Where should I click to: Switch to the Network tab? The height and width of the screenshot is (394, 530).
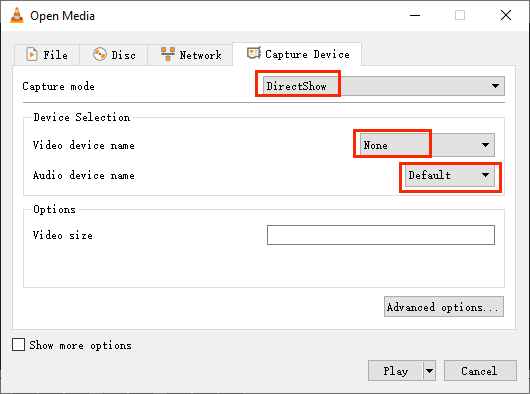tap(190, 54)
